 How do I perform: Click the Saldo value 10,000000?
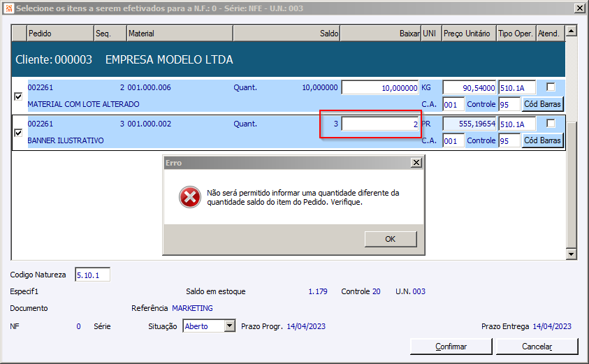(x=320, y=87)
